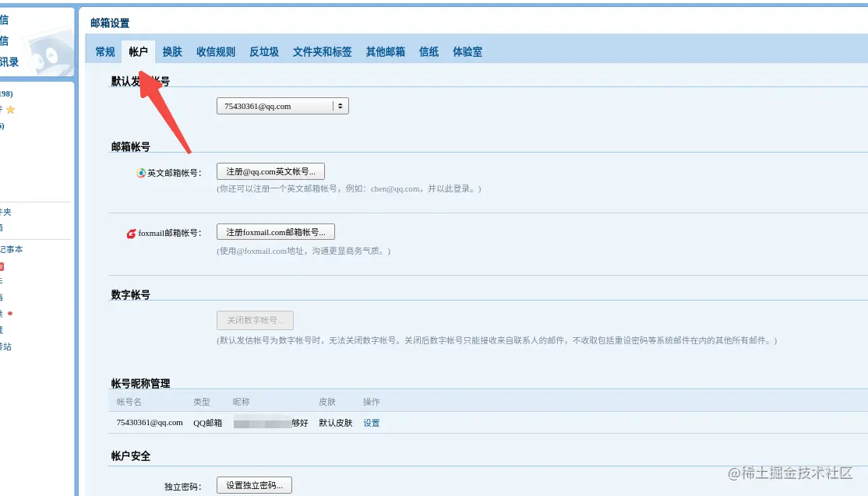Click the 英文邮箱帐号 label
868x496 pixels.
(174, 173)
